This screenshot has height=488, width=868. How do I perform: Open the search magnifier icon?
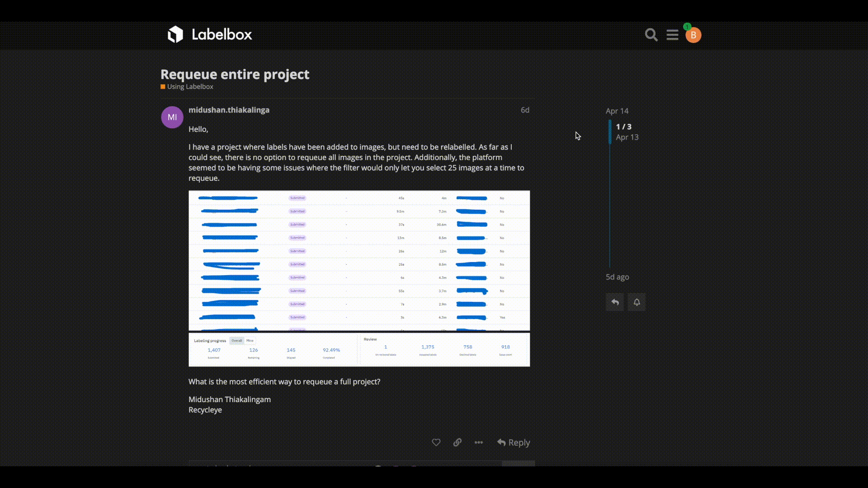coord(651,35)
